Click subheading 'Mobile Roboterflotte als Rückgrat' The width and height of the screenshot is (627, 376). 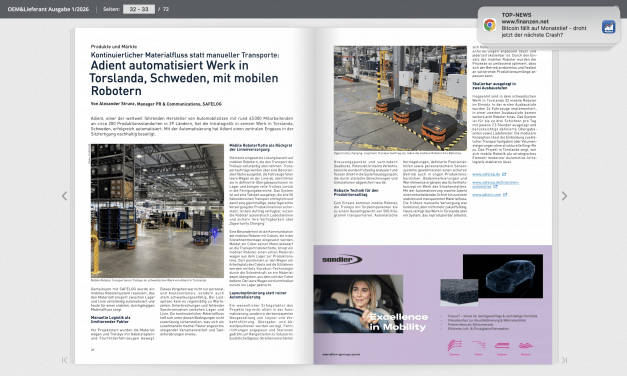[261, 147]
